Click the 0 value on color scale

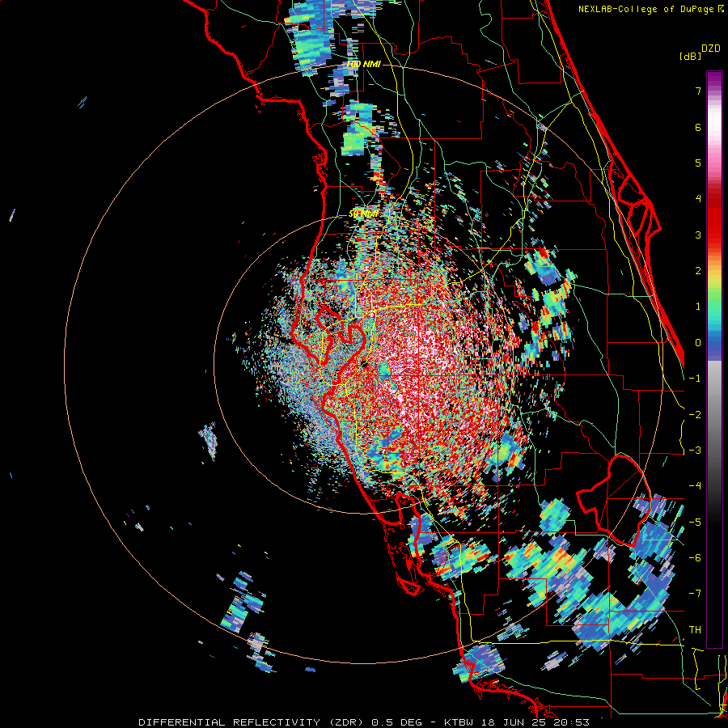point(698,343)
